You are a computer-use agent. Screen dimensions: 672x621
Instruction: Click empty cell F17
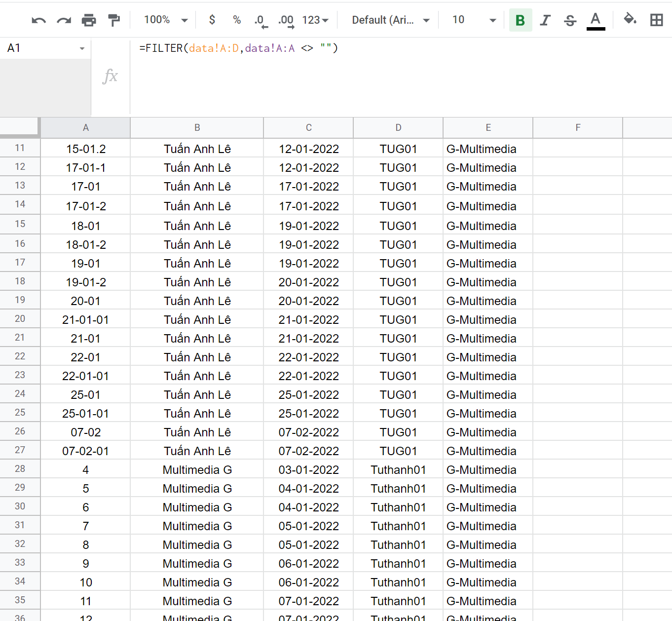click(x=578, y=263)
